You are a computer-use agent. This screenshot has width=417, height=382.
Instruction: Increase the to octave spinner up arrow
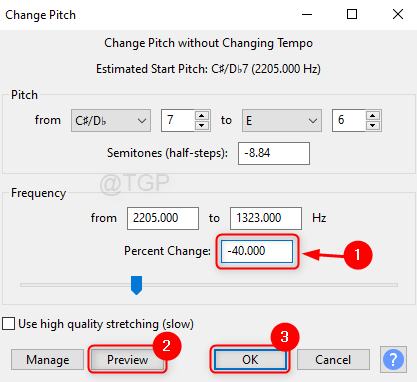[373, 116]
